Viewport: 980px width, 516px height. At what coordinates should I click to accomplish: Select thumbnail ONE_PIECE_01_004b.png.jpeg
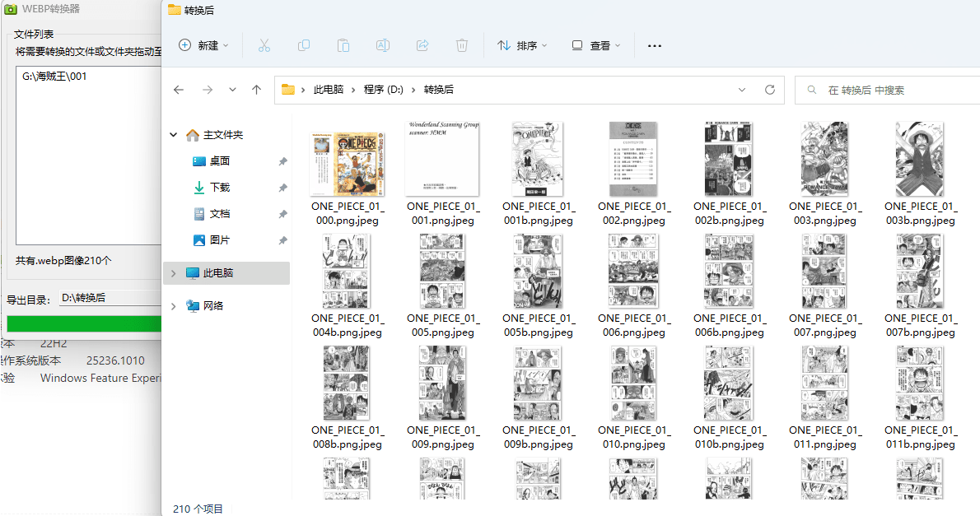(x=347, y=271)
